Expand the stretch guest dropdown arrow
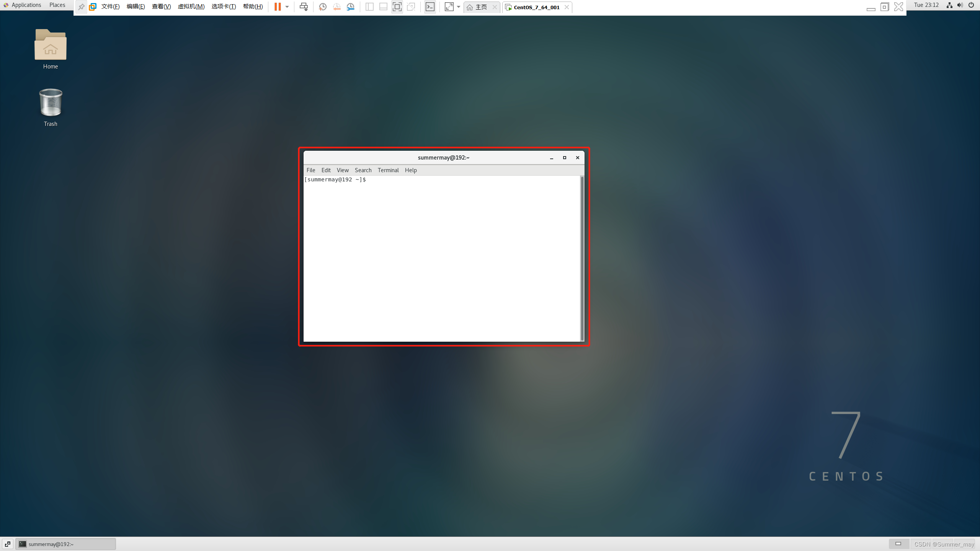Screen dimensions: 980x551 pyautogui.click(x=459, y=7)
